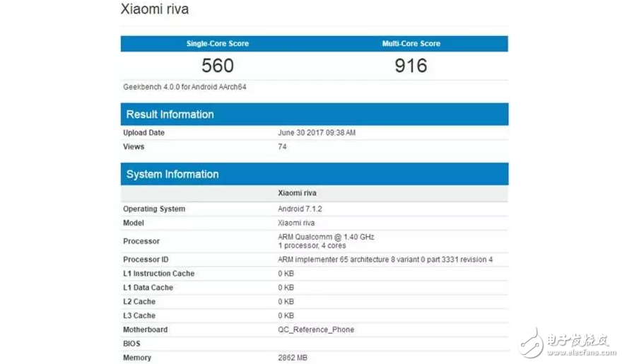Viewport: 622px width, 364px height.
Task: Select the 'Views' label
Action: click(134, 147)
